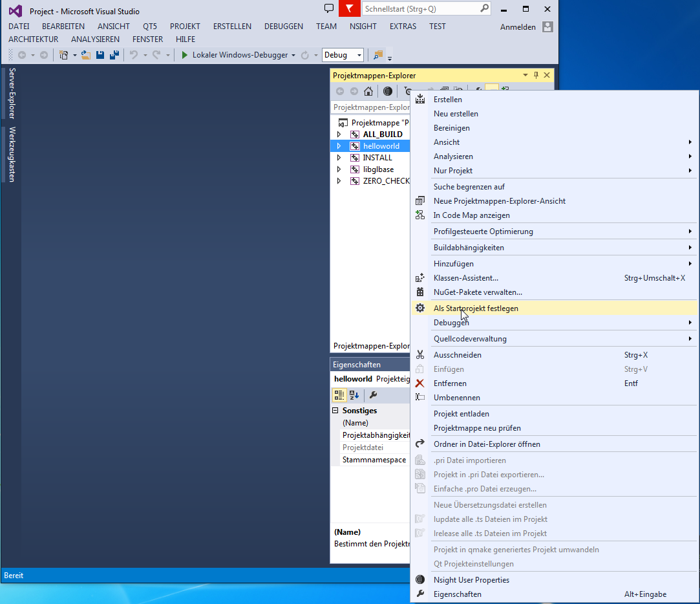
Task: Click the red notifications flag icon
Action: 350,8
